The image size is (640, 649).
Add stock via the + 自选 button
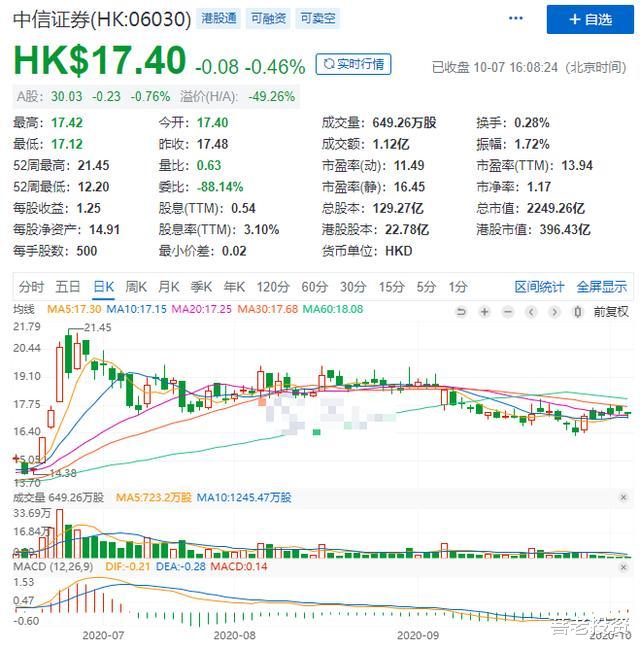(x=590, y=19)
